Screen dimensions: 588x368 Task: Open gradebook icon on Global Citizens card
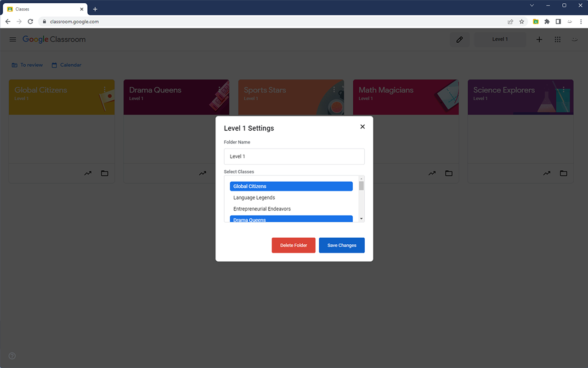[x=88, y=173]
